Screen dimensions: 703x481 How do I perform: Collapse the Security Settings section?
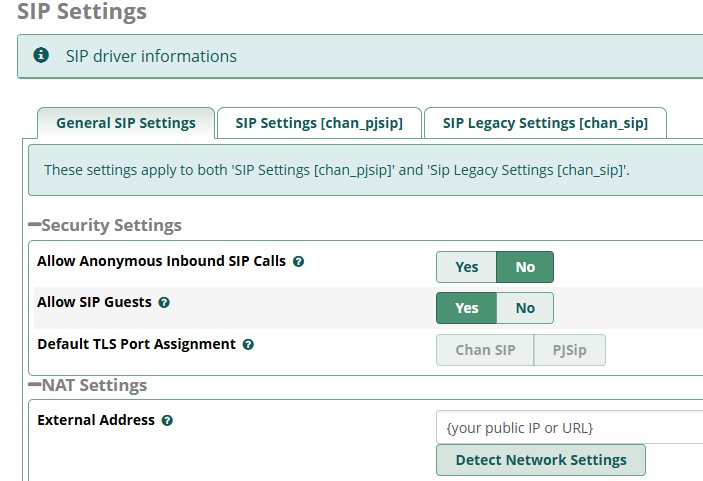[35, 226]
